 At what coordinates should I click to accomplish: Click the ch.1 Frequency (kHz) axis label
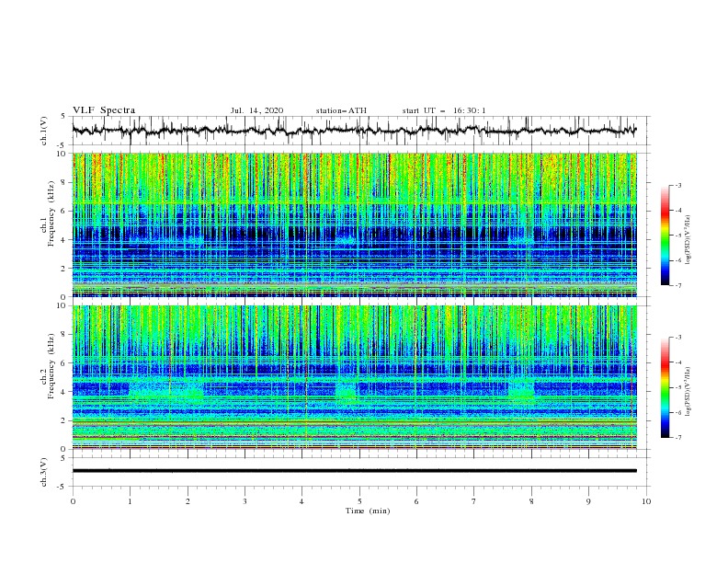48,214
